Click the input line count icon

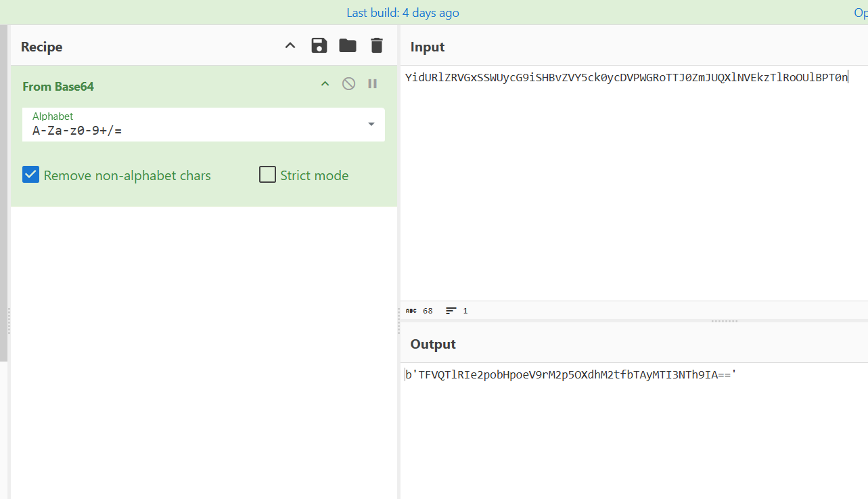451,311
